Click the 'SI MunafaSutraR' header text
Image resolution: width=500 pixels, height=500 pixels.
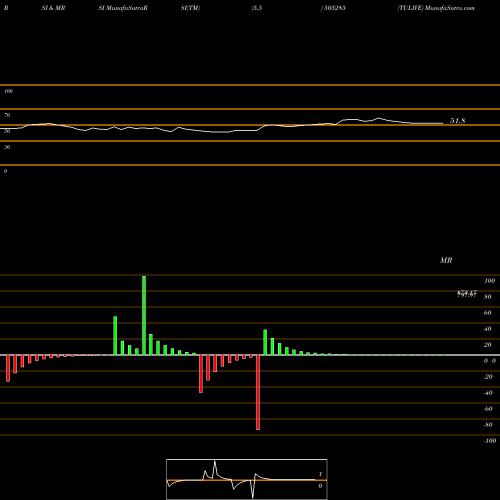[123, 8]
